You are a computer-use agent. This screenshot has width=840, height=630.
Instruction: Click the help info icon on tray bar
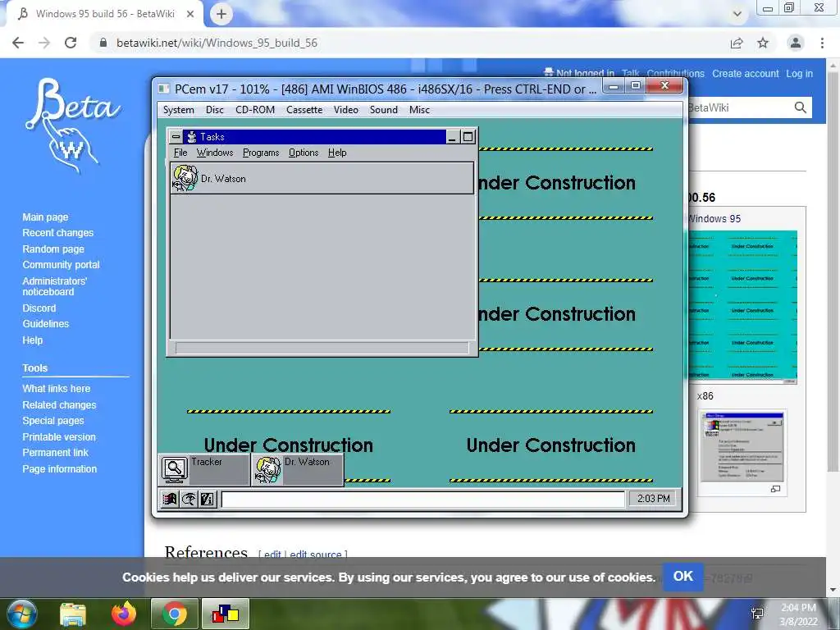tap(208, 500)
